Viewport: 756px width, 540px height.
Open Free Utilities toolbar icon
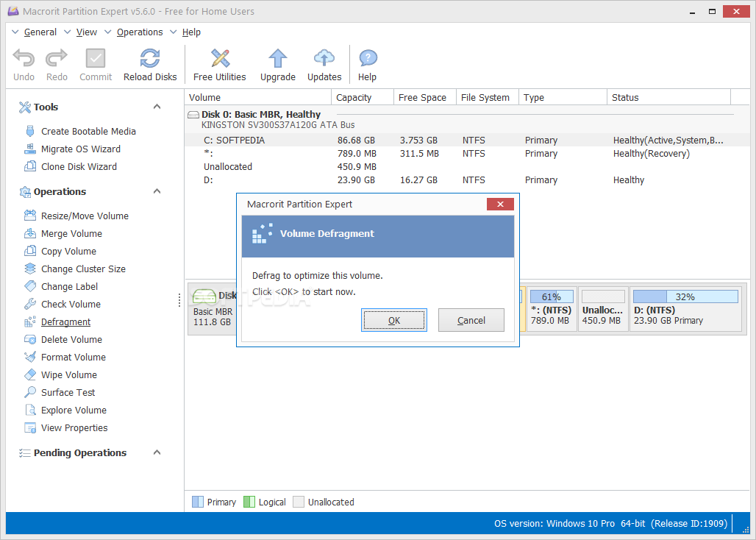point(220,58)
